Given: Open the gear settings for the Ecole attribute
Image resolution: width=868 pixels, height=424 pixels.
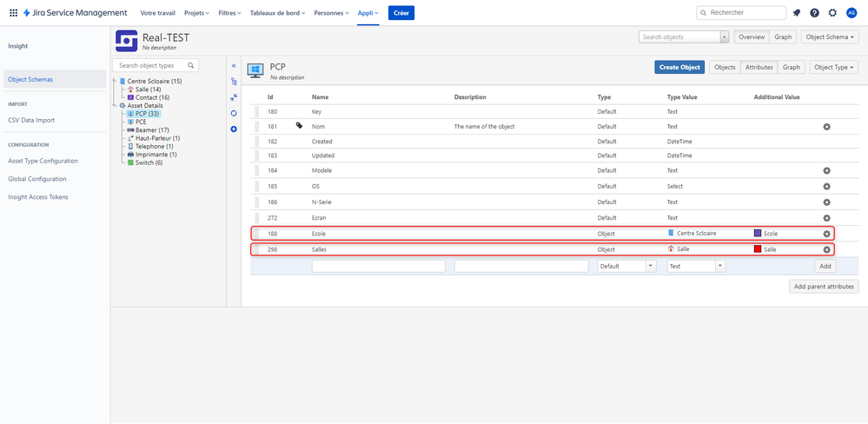Looking at the screenshot, I should (826, 234).
